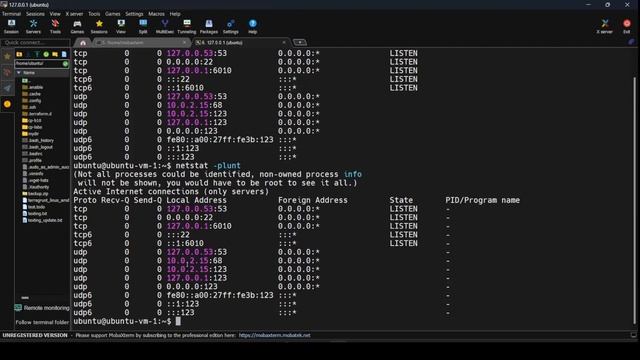Click the Quick connect field

(36, 42)
